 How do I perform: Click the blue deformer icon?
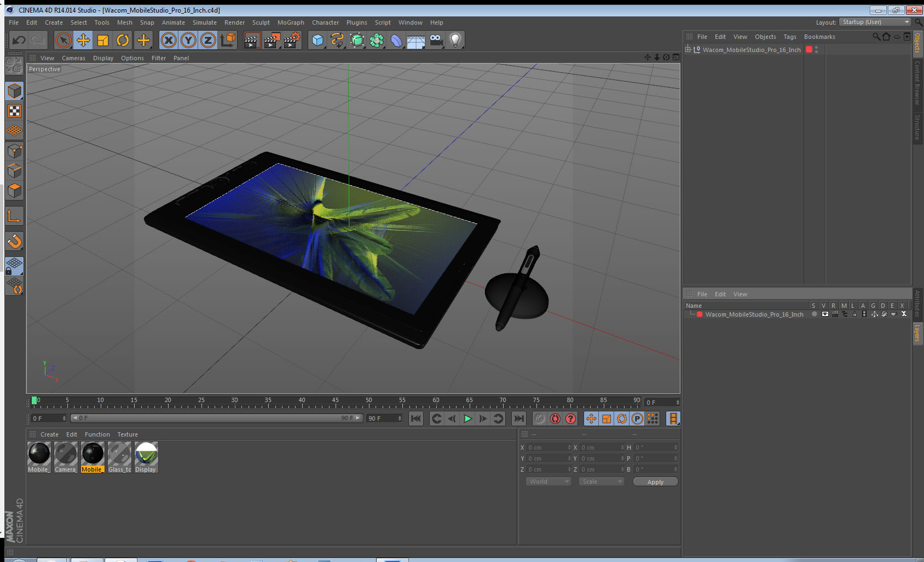[x=396, y=40]
